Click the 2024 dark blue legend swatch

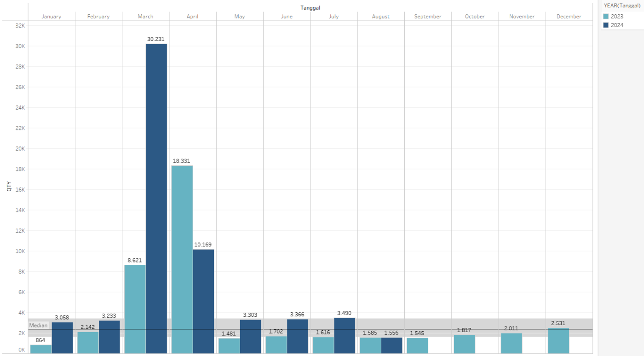point(606,25)
